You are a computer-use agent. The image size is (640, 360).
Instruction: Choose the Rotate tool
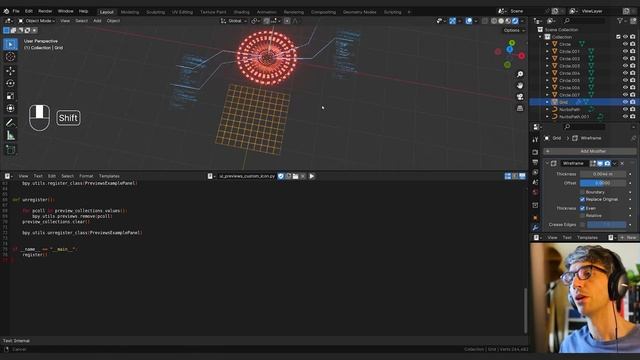11,83
